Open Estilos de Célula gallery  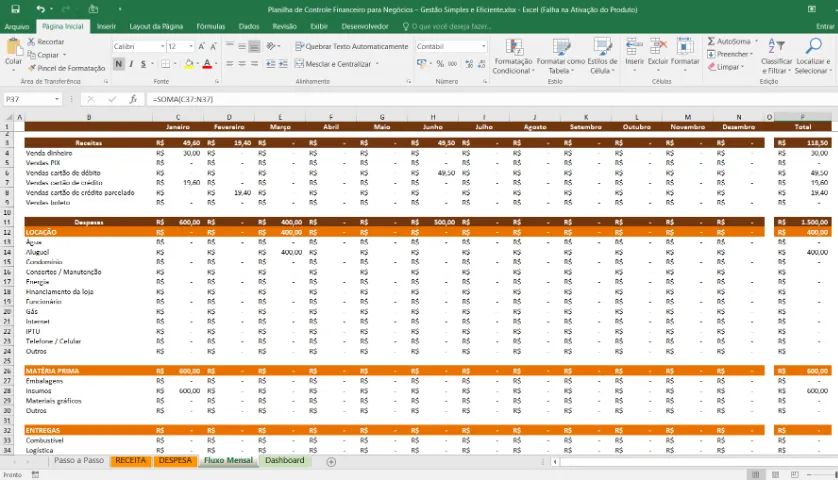tap(602, 56)
